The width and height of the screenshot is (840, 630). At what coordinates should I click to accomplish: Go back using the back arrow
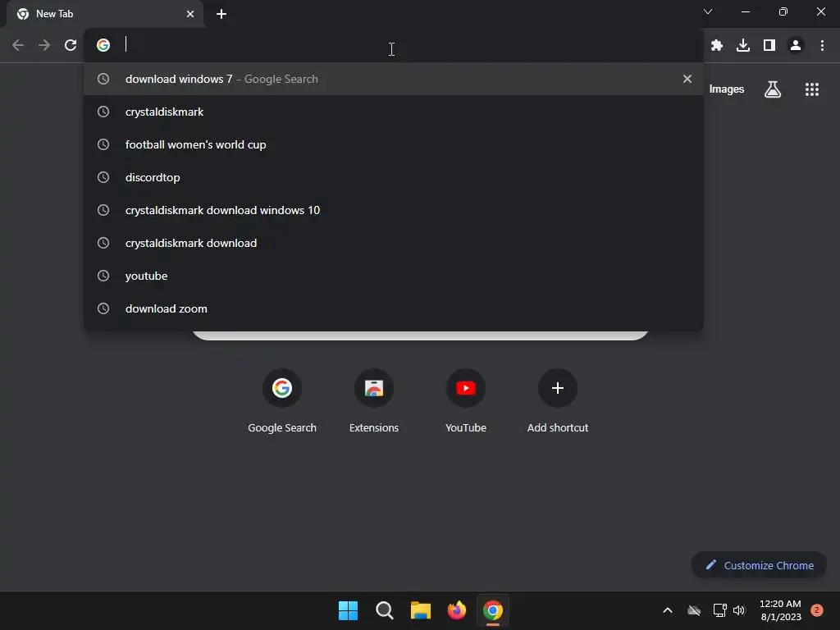click(18, 45)
